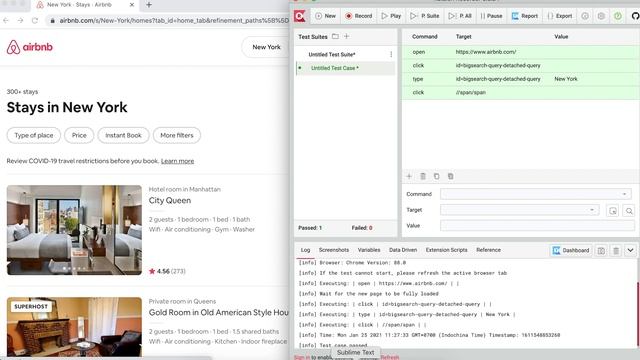
Task: Click the Airbnb logo in browser
Action: click(x=29, y=47)
